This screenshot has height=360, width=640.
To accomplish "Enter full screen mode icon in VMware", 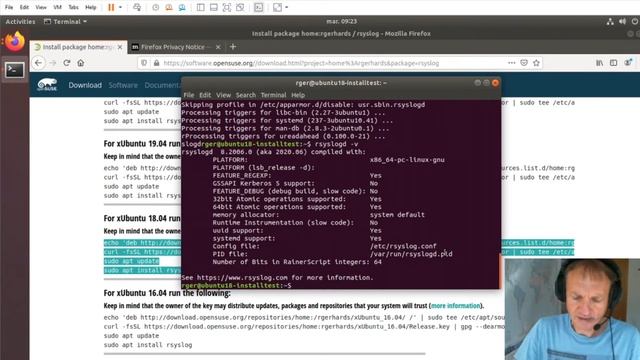I will (x=227, y=7).
